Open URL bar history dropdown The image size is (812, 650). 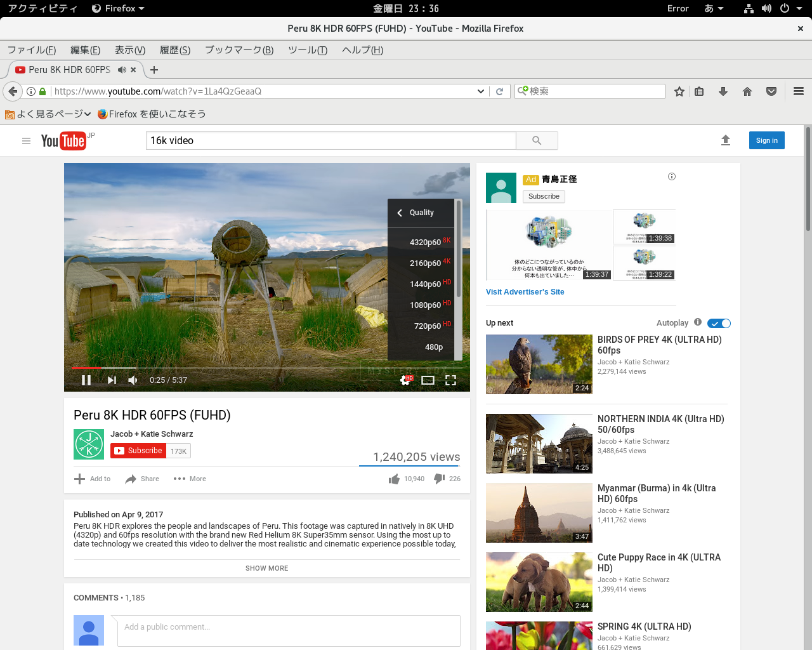pyautogui.click(x=480, y=91)
